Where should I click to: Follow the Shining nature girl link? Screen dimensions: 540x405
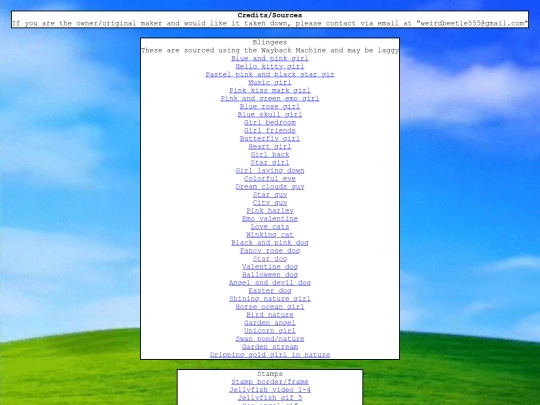(270, 298)
